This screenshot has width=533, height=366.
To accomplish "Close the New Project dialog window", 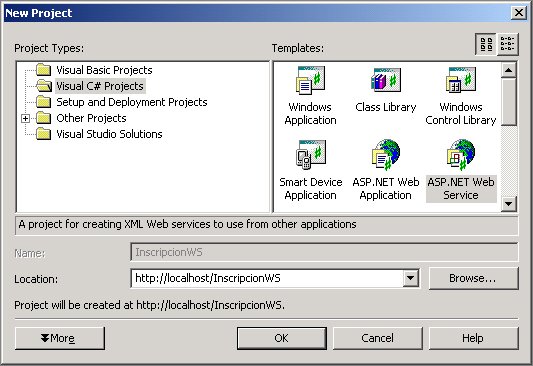I will pos(519,13).
